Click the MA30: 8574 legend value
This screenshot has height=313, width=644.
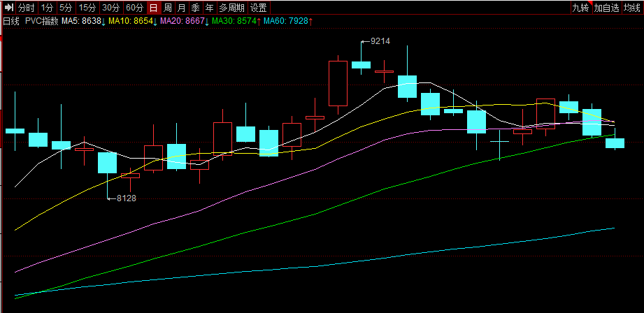pos(236,21)
